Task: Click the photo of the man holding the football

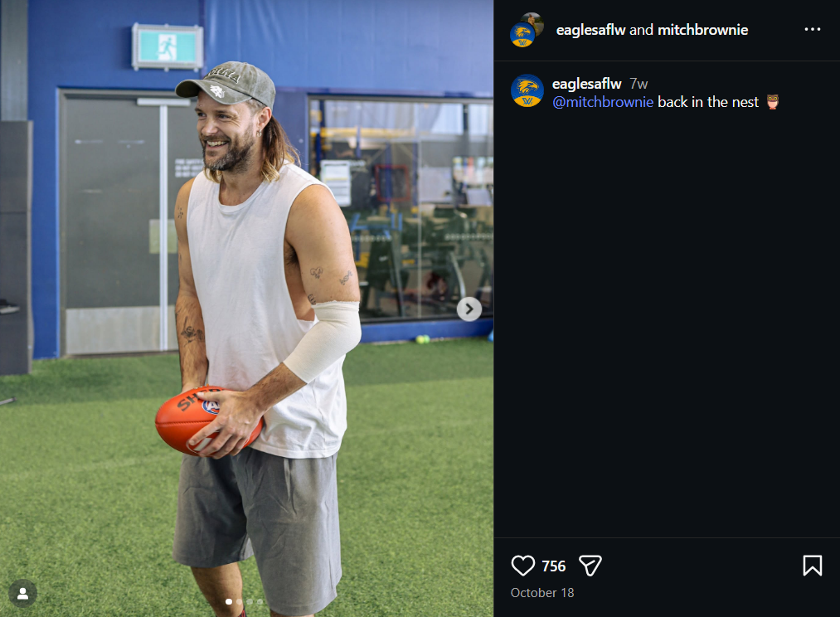Action: point(249,332)
